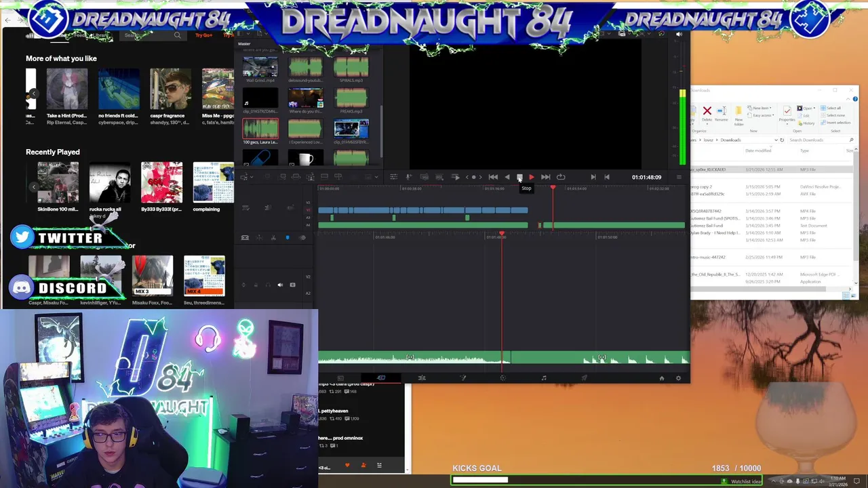Click the scissors split clip icon

(x=273, y=237)
